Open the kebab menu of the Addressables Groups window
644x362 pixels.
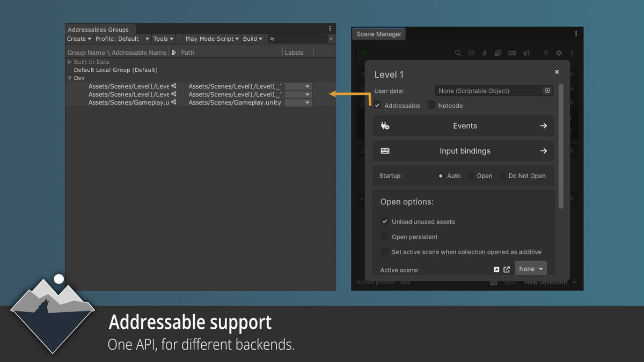[x=331, y=28]
